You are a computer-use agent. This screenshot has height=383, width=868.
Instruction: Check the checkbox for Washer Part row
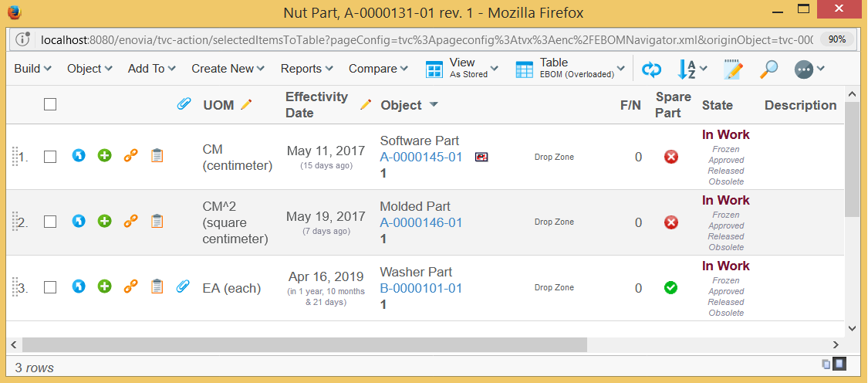coord(50,288)
